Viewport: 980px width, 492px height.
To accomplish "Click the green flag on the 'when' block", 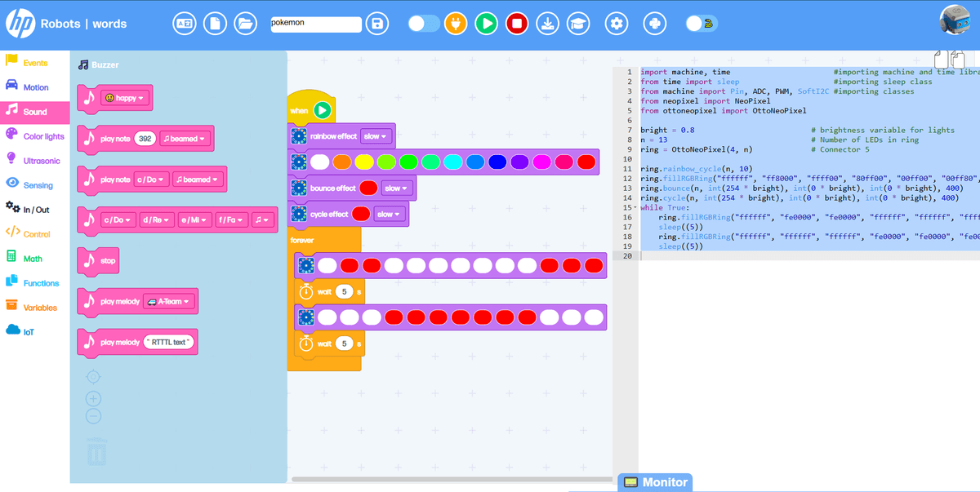I will [322, 110].
